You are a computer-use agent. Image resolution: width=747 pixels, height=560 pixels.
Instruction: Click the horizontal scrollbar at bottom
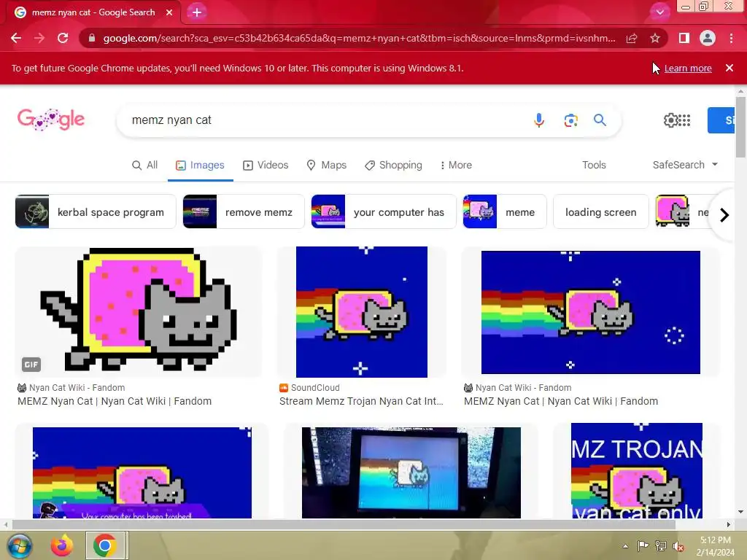pos(344,525)
